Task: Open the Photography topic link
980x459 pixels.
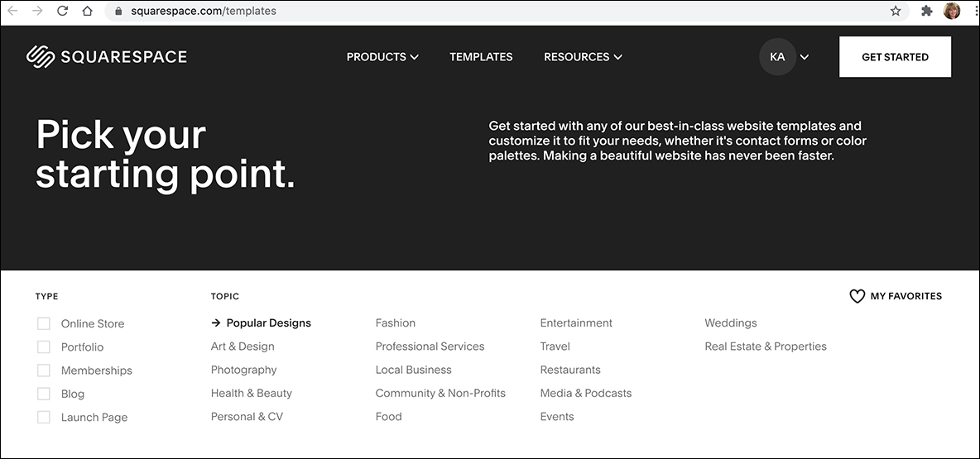Action: click(243, 370)
